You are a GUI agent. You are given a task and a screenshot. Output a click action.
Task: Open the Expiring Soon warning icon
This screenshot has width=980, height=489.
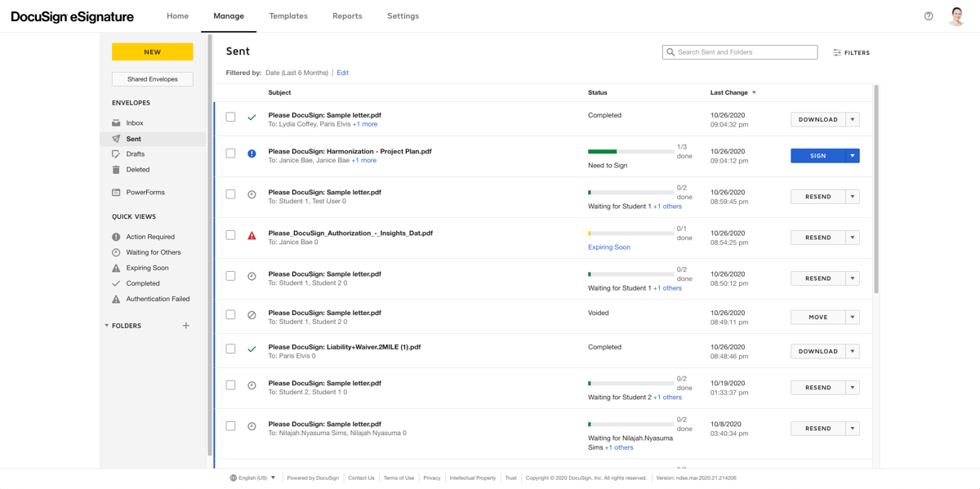[x=118, y=268]
